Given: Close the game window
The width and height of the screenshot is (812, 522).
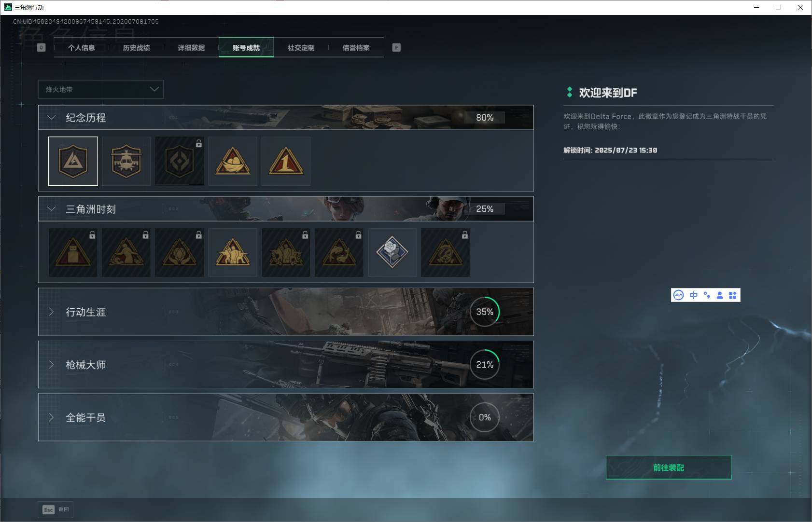Looking at the screenshot, I should click(800, 7).
